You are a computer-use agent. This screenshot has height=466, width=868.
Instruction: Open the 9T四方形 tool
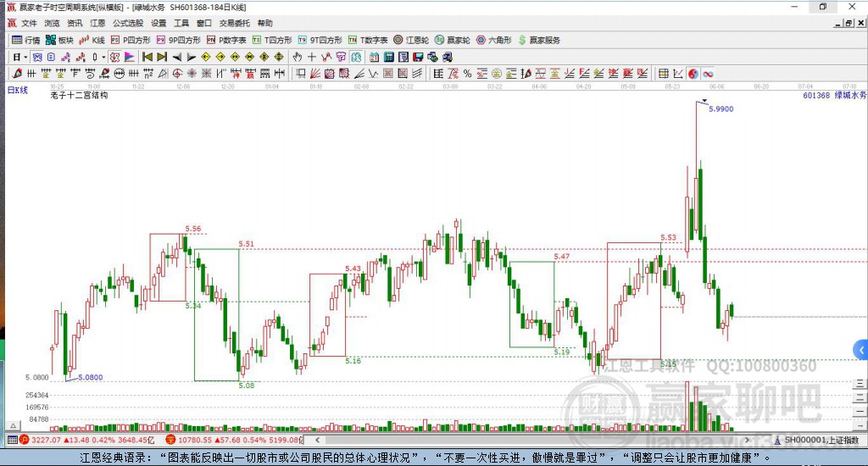[320, 40]
